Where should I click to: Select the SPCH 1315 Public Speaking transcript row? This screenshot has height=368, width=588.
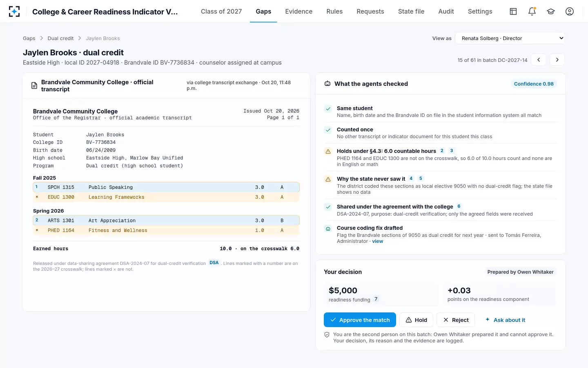(166, 187)
